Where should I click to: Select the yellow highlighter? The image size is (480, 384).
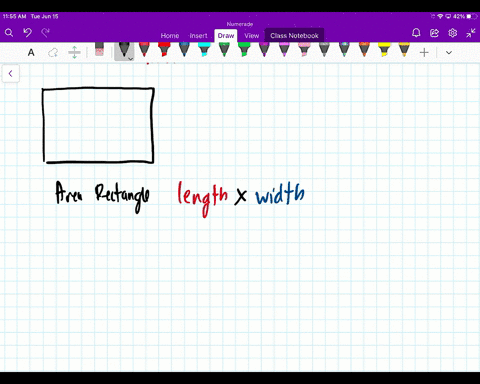[384, 49]
